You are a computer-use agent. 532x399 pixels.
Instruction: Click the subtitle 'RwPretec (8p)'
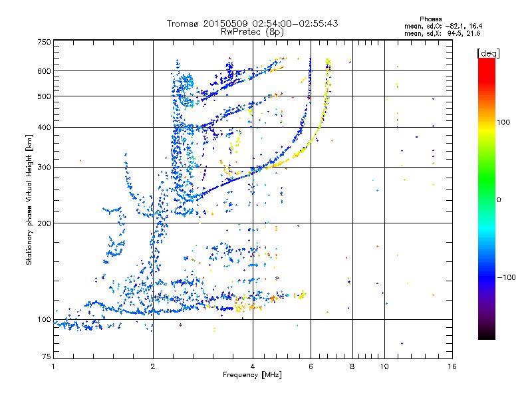(252, 32)
